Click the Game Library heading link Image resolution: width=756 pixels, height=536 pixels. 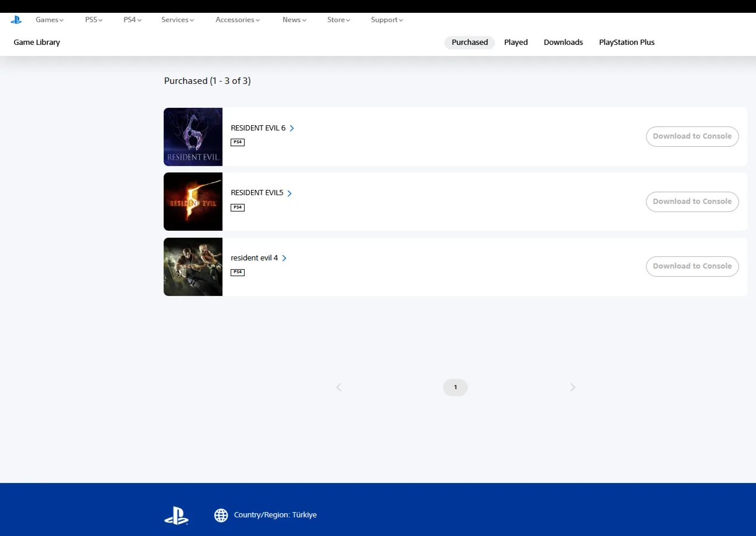click(37, 43)
